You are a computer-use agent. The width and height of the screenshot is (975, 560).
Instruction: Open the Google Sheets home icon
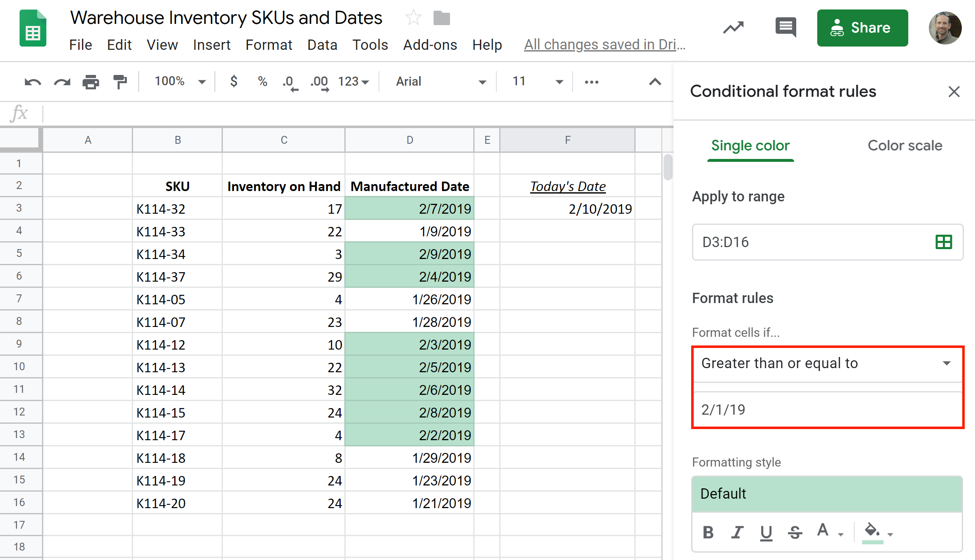(33, 28)
